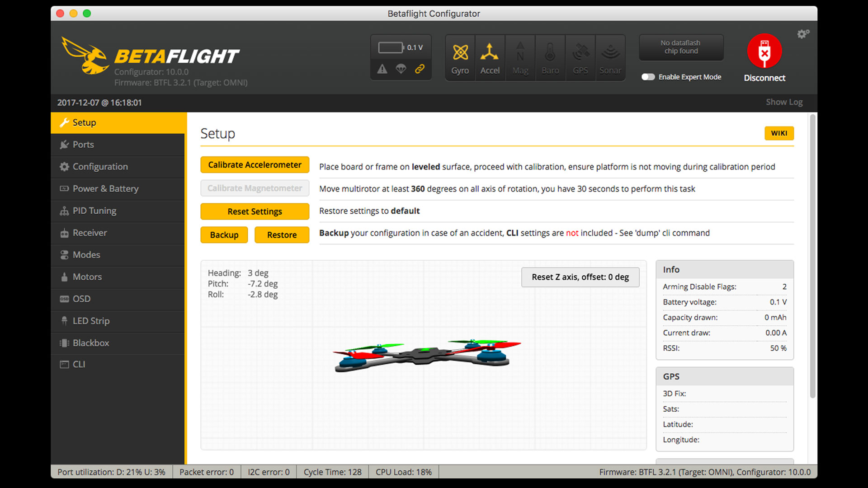The height and width of the screenshot is (488, 868).
Task: Click the Packet error: 0 status entry
Action: [x=207, y=472]
